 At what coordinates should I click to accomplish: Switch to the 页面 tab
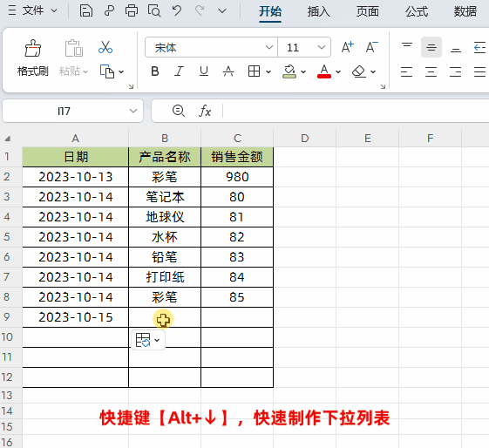pyautogui.click(x=367, y=11)
